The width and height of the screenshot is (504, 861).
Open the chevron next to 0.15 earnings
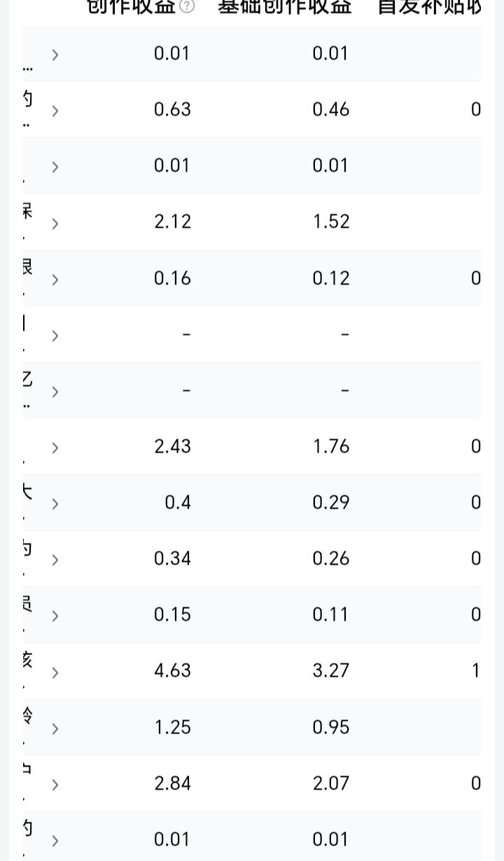[x=55, y=616]
